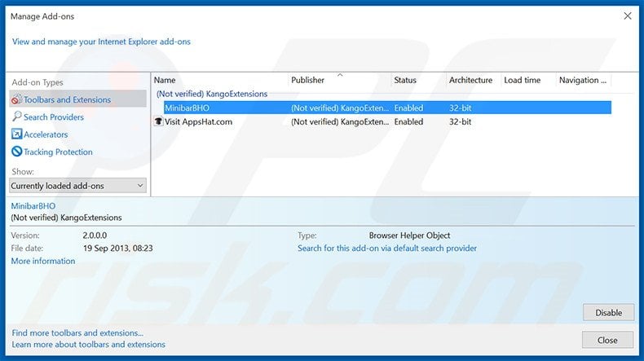The height and width of the screenshot is (361, 644).
Task: Click the Tracking Protection blocked-circle icon
Action: point(16,152)
